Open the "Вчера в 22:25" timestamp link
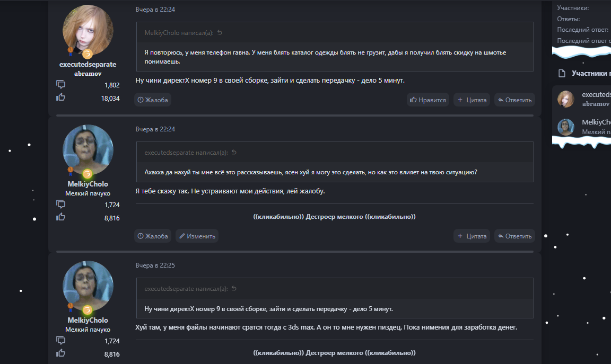 pyautogui.click(x=155, y=265)
